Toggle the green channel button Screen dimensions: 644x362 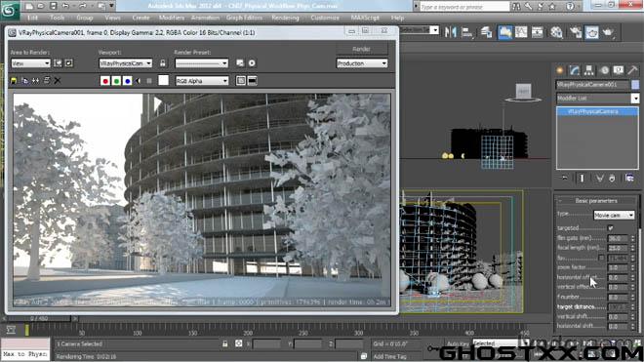(116, 81)
